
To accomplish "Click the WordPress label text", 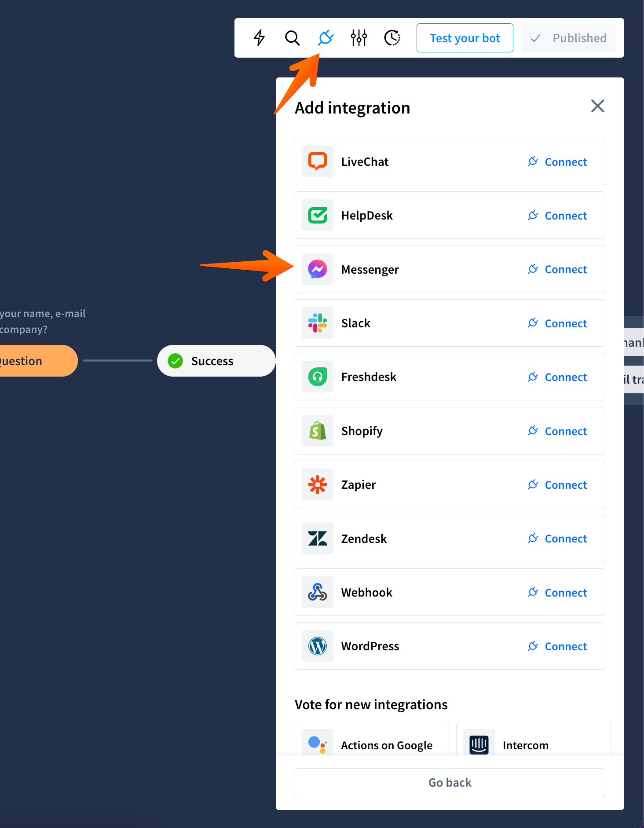I will (370, 646).
